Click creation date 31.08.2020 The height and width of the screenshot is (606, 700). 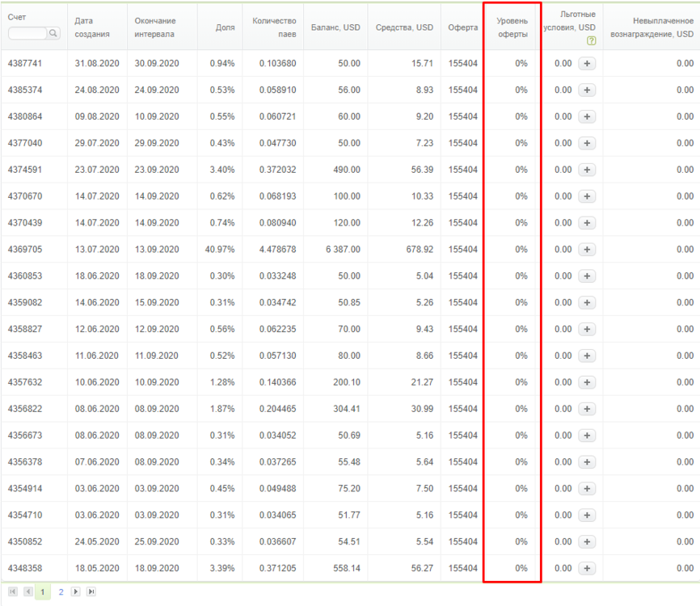point(97,63)
